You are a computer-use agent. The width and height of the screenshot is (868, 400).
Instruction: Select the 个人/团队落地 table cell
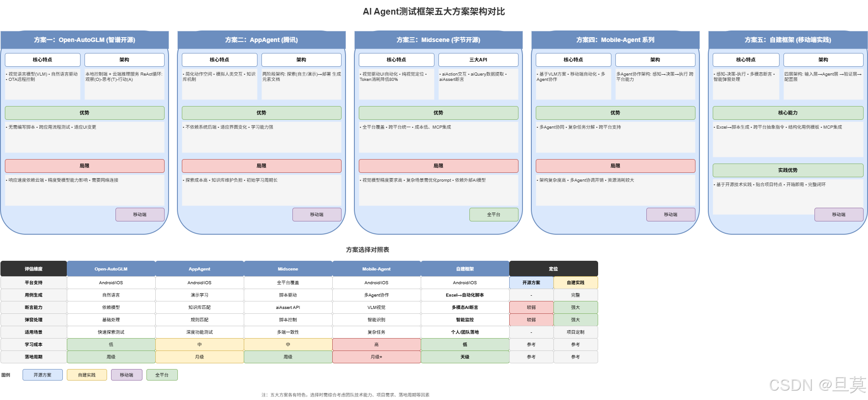465,332
